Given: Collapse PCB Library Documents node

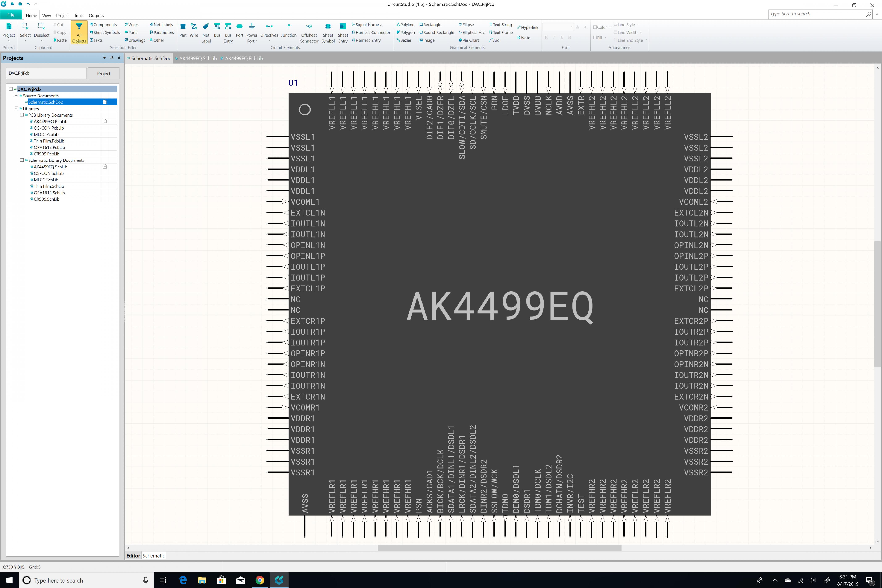Looking at the screenshot, I should click(22, 115).
